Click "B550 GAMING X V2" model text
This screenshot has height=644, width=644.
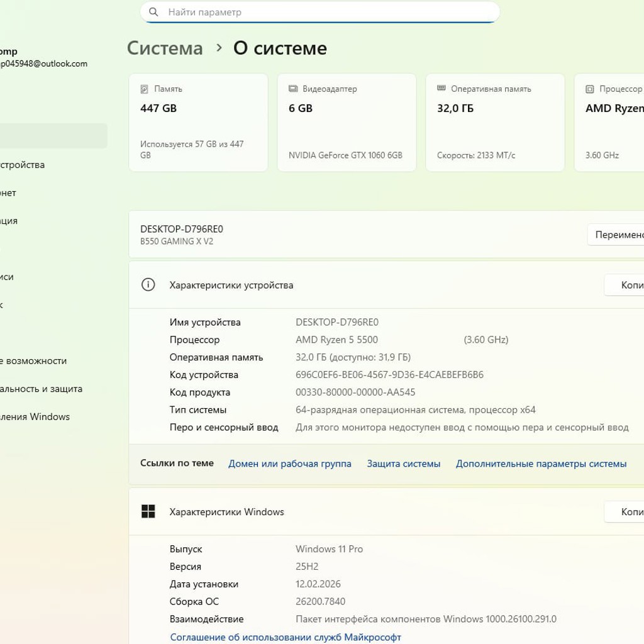[x=177, y=241]
